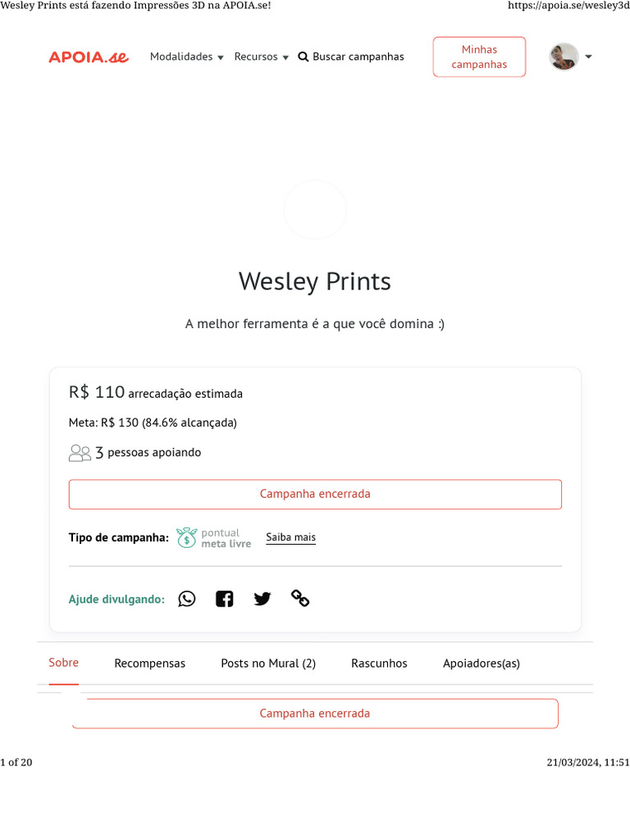Click the search magnifier icon
The height and width of the screenshot is (840, 630).
point(303,57)
